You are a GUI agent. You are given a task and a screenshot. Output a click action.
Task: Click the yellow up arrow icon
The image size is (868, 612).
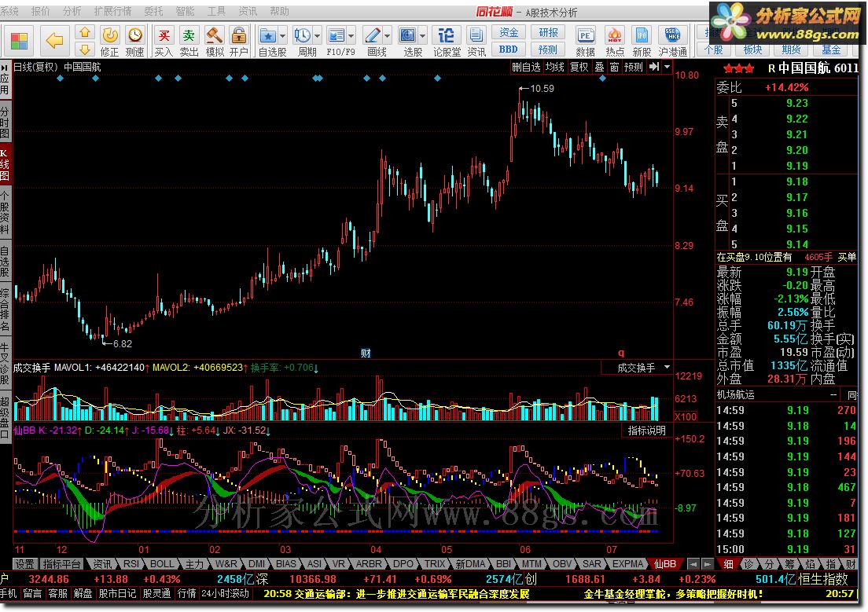85,32
